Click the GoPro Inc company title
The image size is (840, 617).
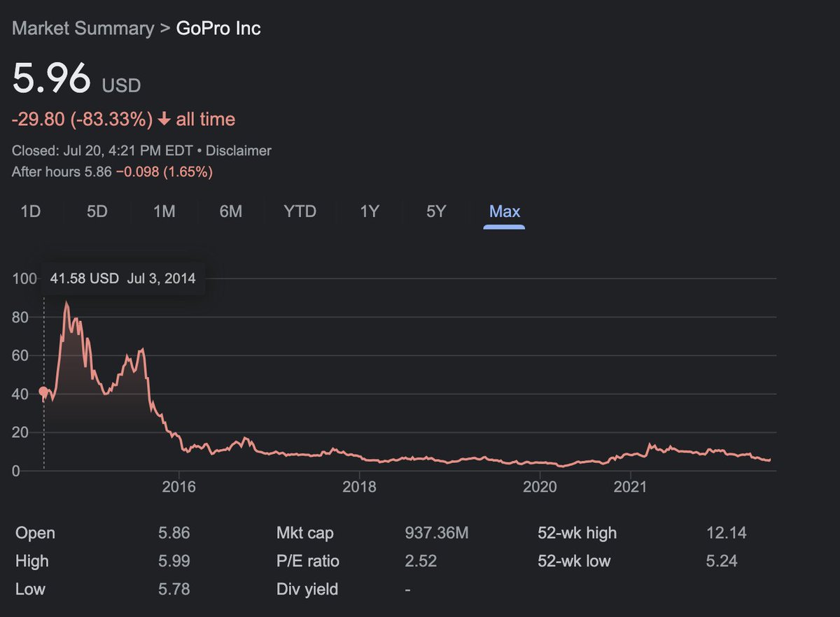click(218, 29)
